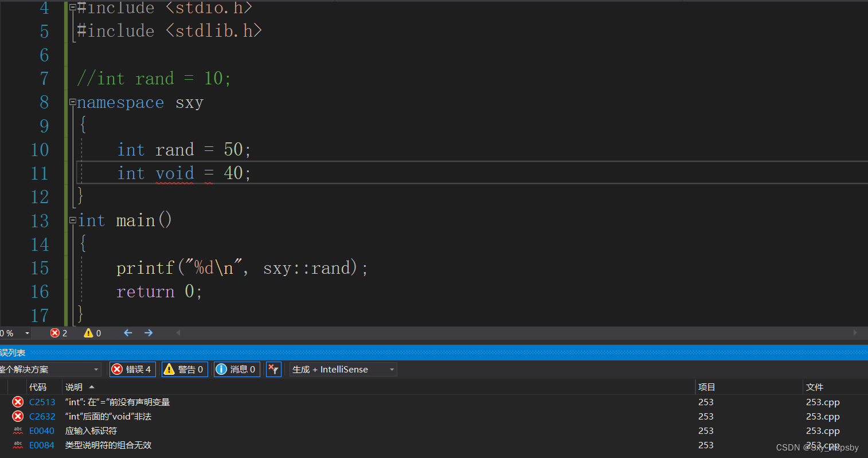Toggle the 警告 0 warnings filter
This screenshot has width=868, height=458.
click(185, 369)
